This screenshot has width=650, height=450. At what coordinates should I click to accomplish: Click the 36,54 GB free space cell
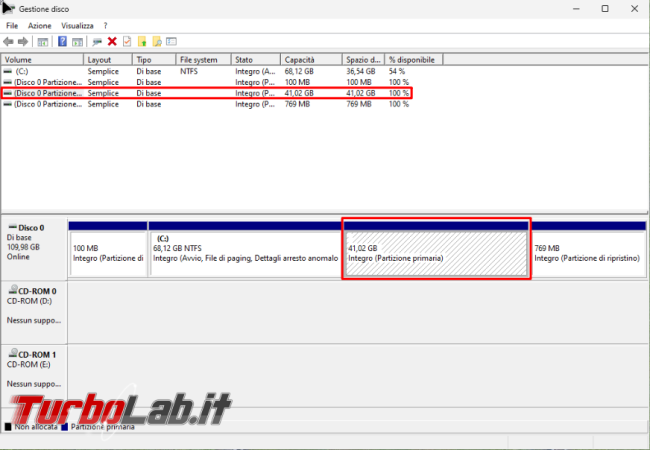(361, 71)
